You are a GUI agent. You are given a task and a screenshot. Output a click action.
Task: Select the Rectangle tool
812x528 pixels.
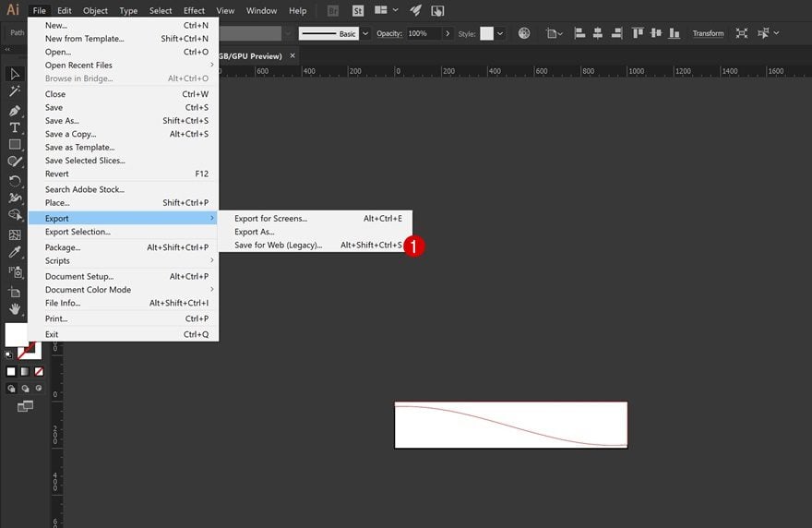15,145
